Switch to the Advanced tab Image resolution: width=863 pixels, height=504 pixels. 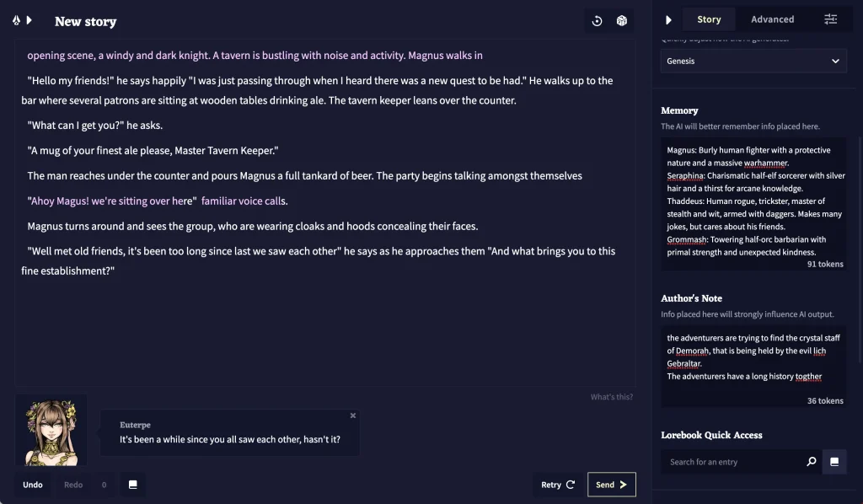[772, 19]
